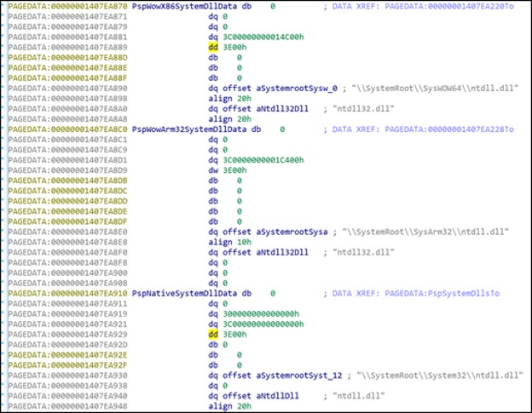532x413 pixels.
Task: Click highlighted dd at address 1407EA889
Action: coord(213,48)
